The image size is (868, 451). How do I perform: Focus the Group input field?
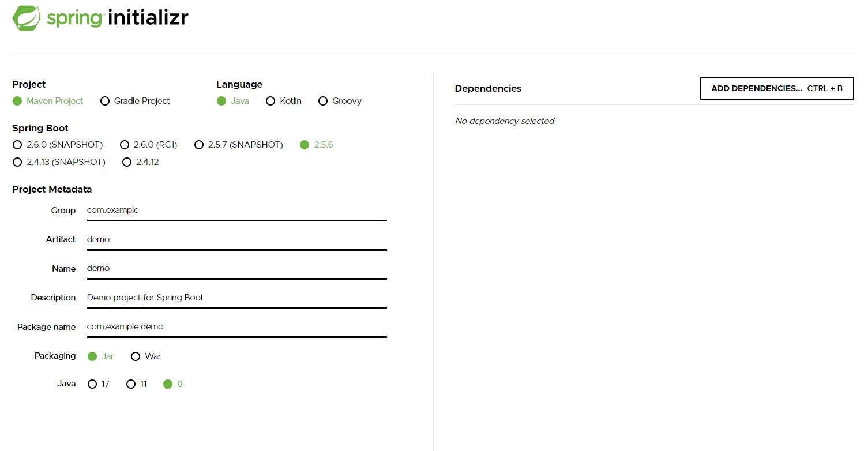coord(236,211)
